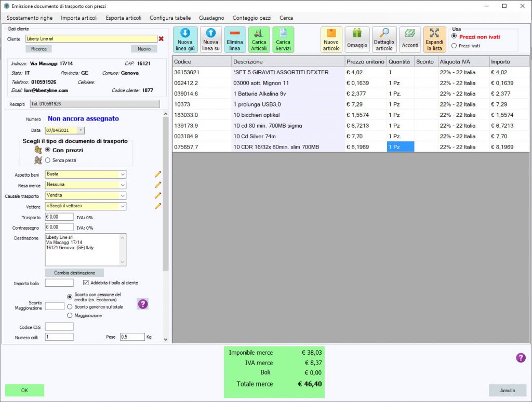Click the Cambia destinazione button
The width and height of the screenshot is (532, 402).
[x=74, y=273]
